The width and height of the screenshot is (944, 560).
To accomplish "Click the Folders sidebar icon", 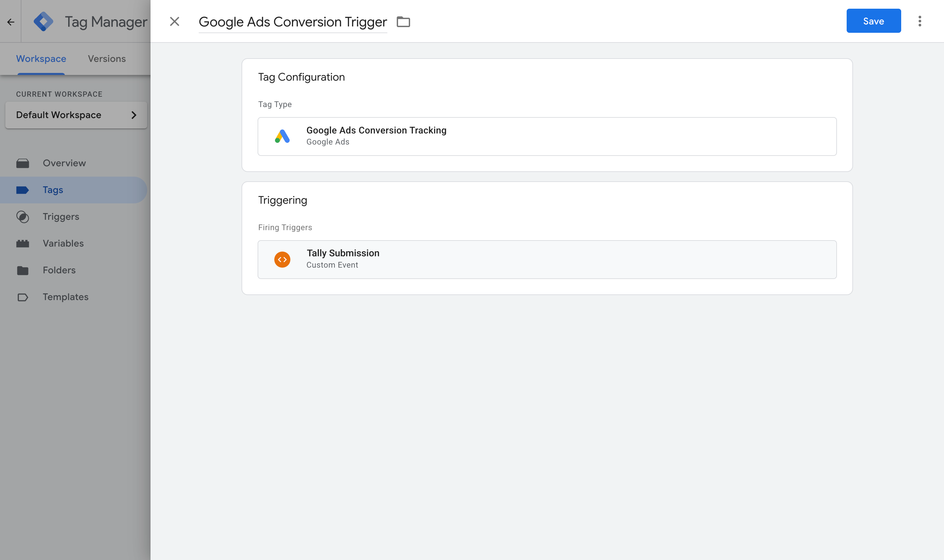I will (23, 271).
